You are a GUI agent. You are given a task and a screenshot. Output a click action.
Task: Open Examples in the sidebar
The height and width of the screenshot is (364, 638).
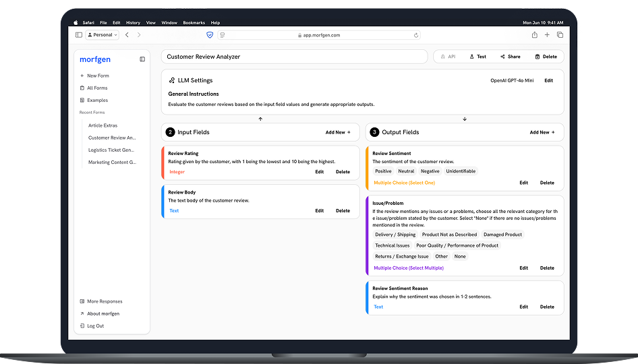[x=94, y=100]
